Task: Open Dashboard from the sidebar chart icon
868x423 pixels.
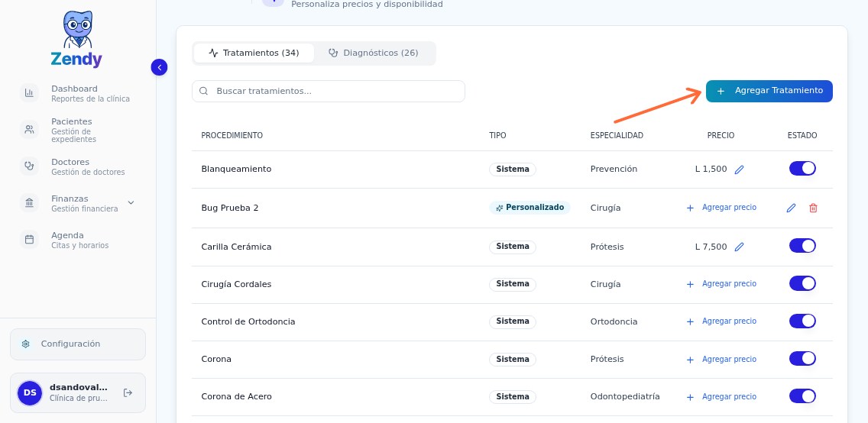Action: [x=30, y=93]
